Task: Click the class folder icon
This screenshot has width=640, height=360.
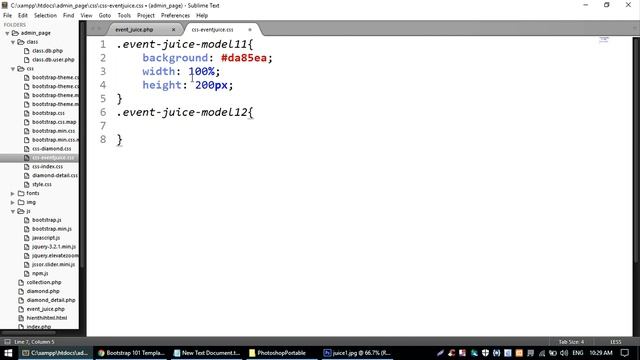Action: point(21,42)
